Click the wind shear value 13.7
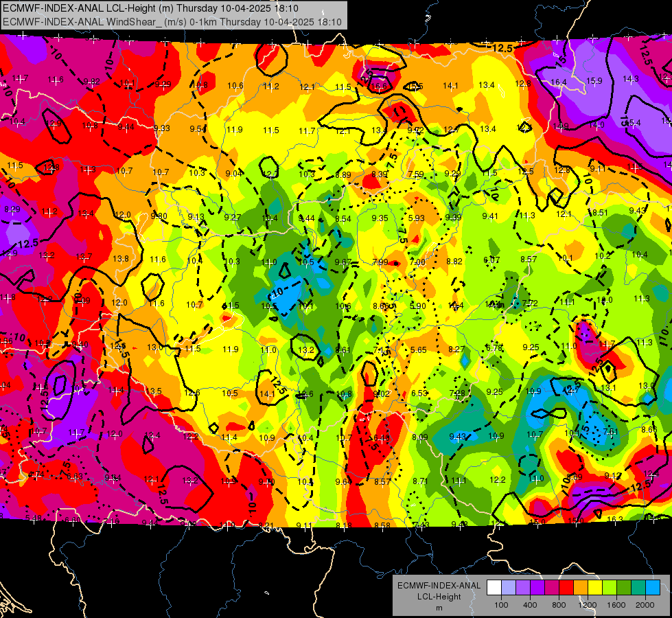This screenshot has width=672, height=618. click(84, 256)
